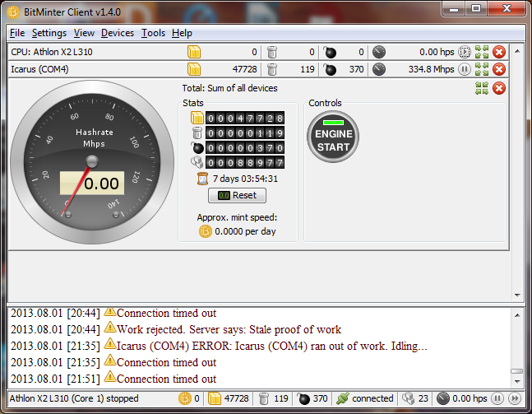
Task: Open the Tools menu
Action: 153,33
